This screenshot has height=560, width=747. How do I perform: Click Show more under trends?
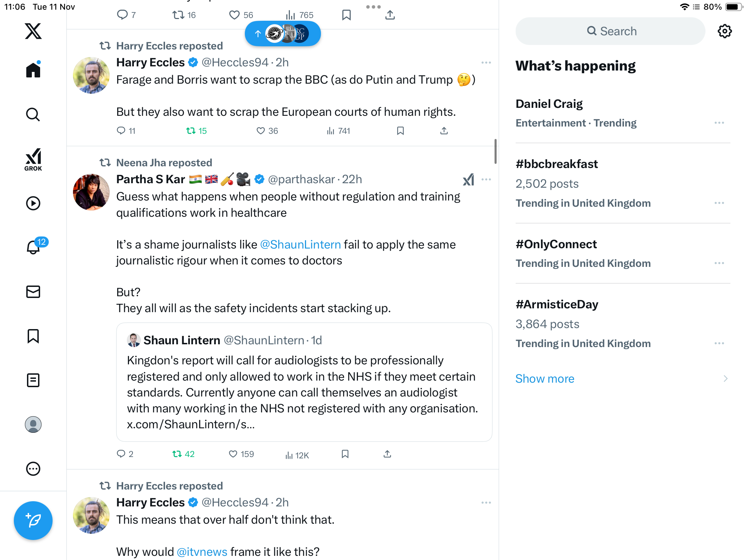click(x=545, y=379)
